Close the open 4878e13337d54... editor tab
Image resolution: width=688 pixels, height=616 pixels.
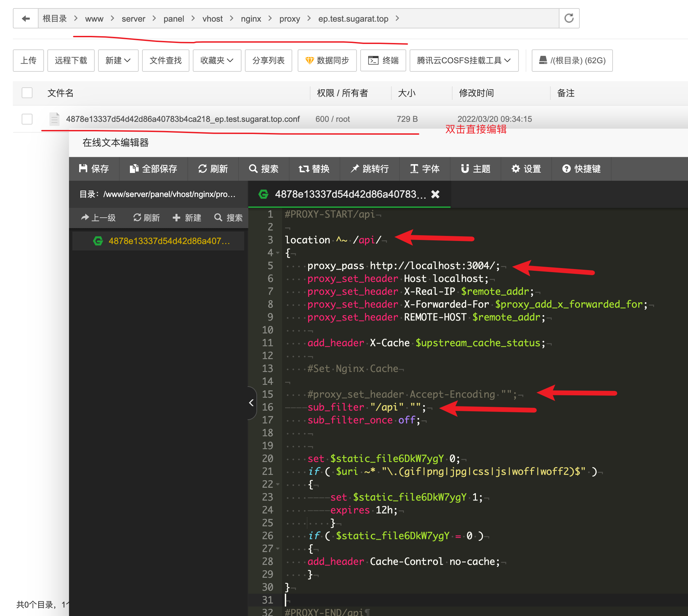[x=435, y=194]
